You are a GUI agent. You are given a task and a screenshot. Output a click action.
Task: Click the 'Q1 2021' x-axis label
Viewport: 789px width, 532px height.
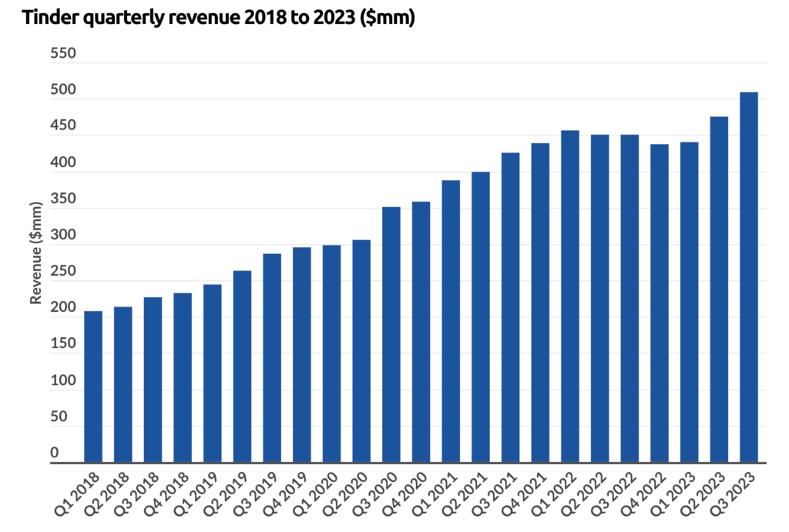(435, 494)
